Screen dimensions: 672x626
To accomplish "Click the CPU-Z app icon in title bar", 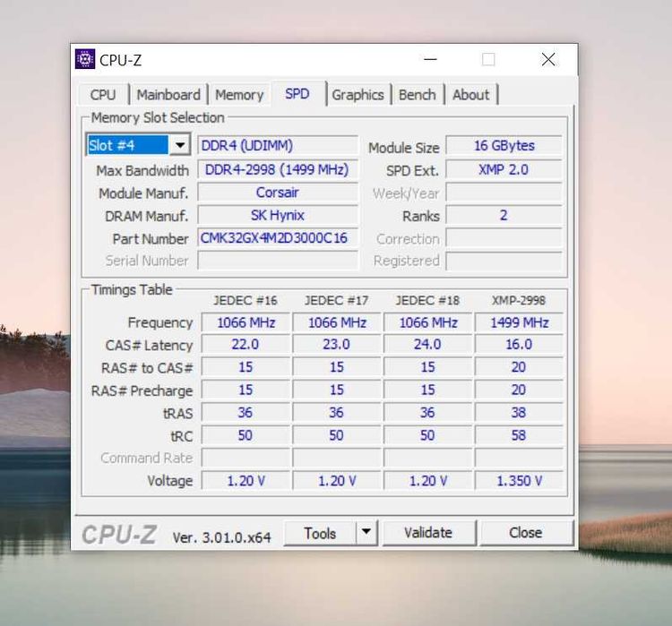I will pos(85,59).
